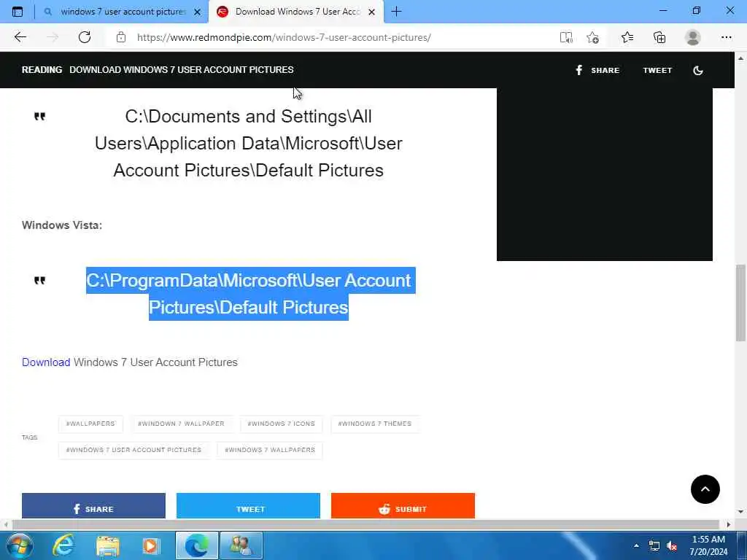Click TWEET in the reading header
Image resolution: width=747 pixels, height=560 pixels.
click(657, 70)
